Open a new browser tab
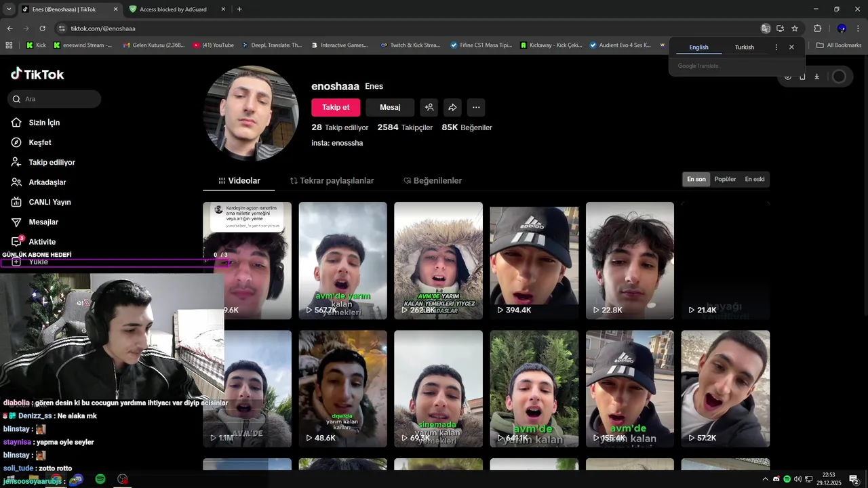 (239, 9)
